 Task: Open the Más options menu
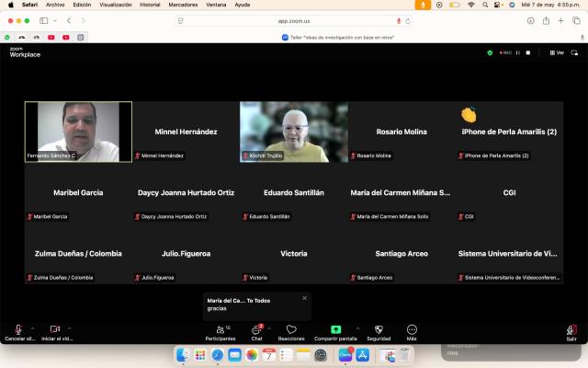[412, 329]
